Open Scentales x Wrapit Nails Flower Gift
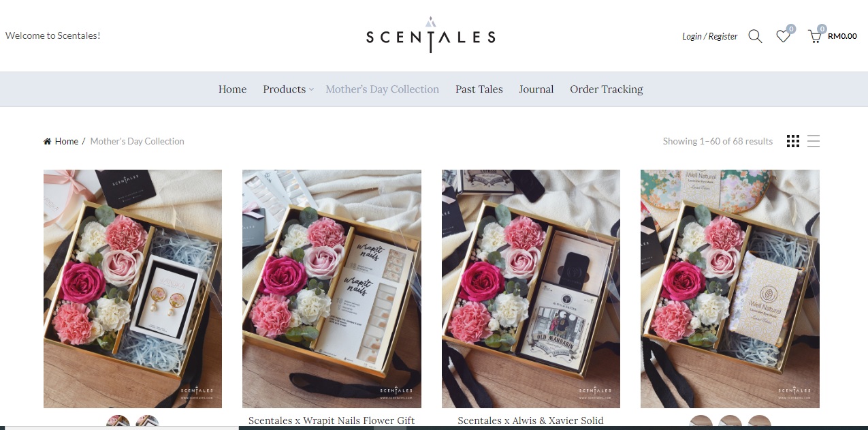 tap(332, 420)
